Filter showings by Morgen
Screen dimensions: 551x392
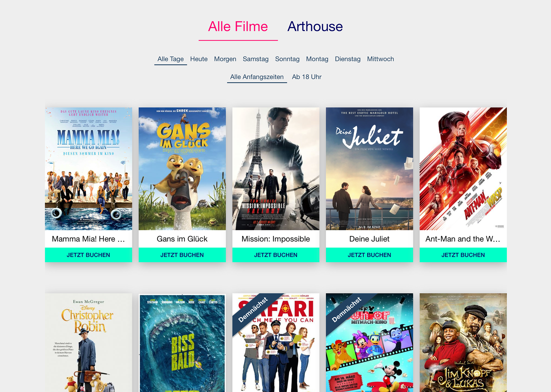[225, 59]
